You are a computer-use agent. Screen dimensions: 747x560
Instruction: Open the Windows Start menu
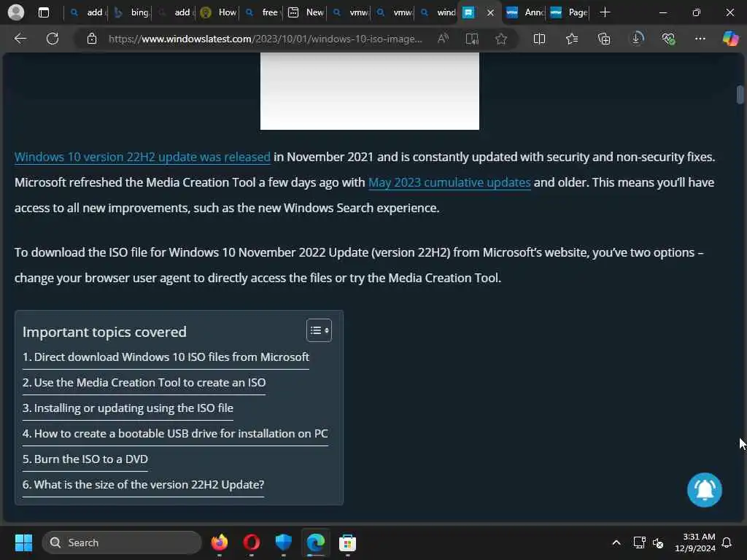pos(23,542)
